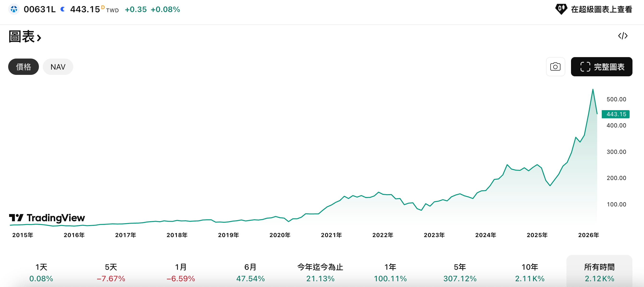Viewport: 644px width, 287px height.
Task: Click the 200.00 axis label
Action: tap(616, 178)
